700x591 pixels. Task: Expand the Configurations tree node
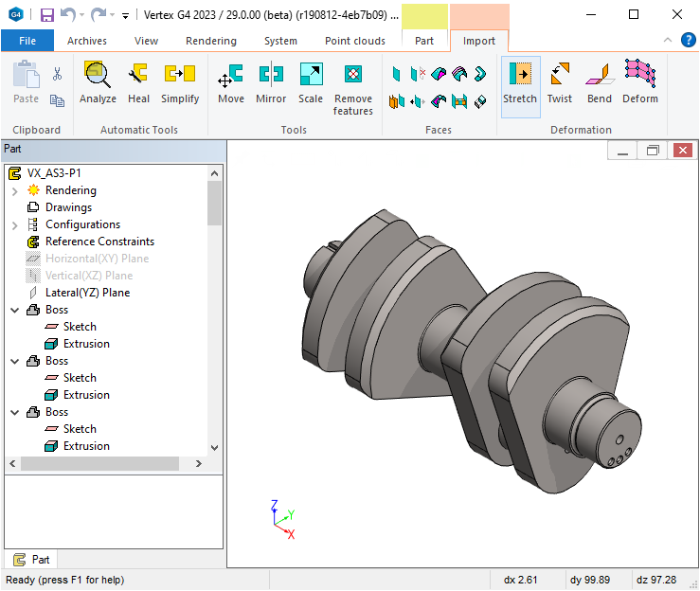(x=15, y=224)
